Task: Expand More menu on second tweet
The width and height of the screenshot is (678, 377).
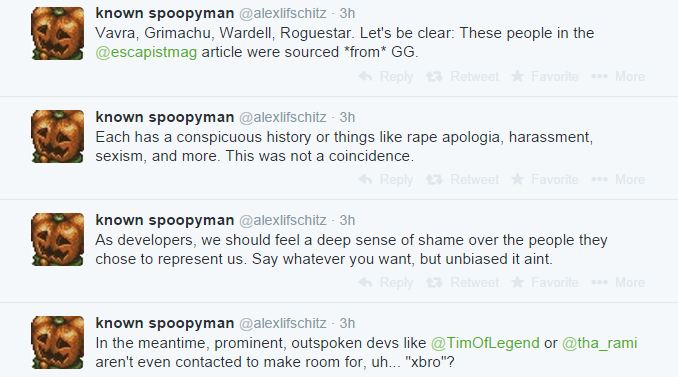Action: click(618, 179)
